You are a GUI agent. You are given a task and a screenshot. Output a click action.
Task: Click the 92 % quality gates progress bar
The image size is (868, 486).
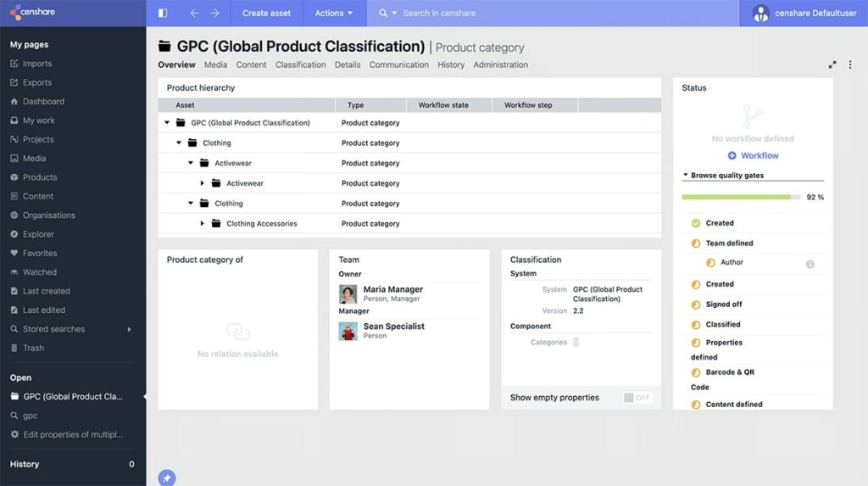[741, 198]
